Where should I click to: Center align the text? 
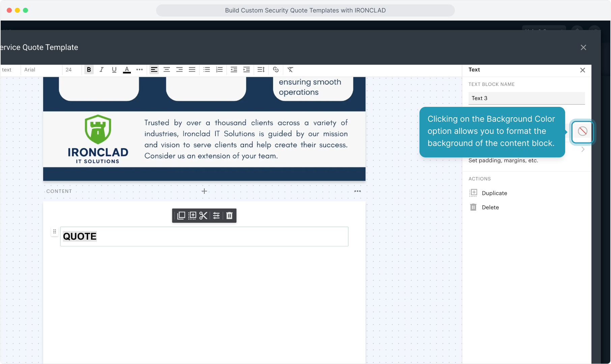[167, 70]
